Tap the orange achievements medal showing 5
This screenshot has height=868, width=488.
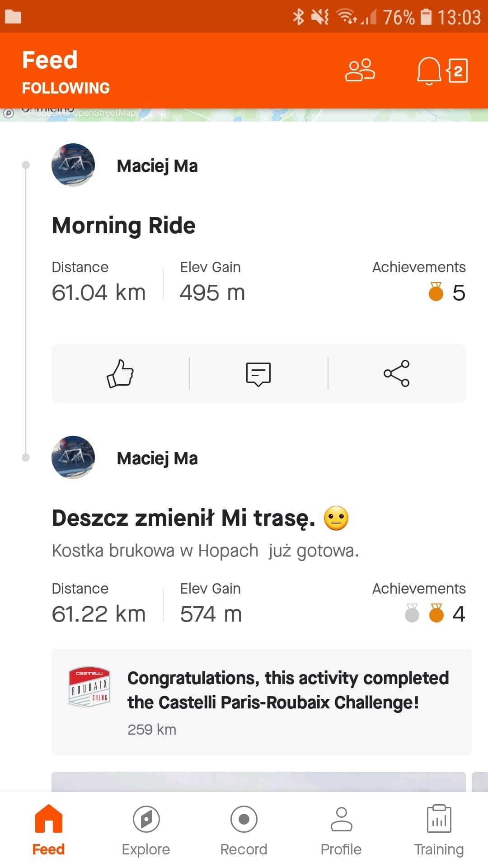point(436,292)
